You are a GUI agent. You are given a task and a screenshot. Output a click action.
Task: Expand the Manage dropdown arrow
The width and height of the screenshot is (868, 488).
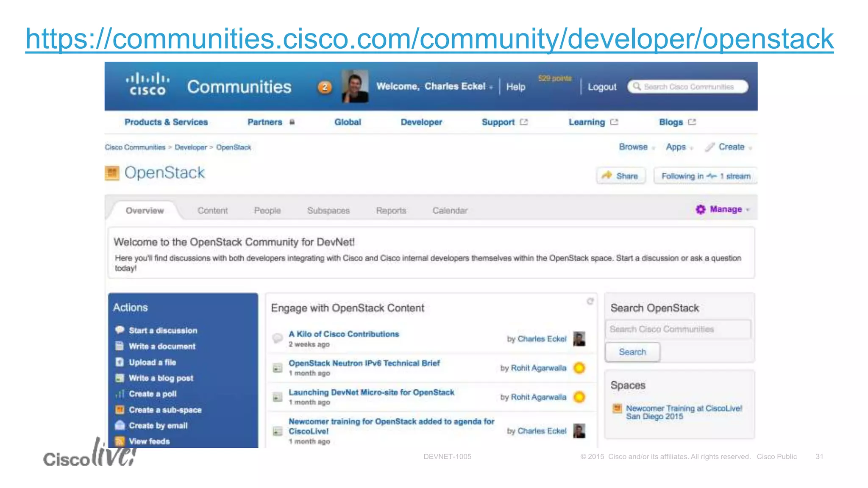pyautogui.click(x=748, y=210)
